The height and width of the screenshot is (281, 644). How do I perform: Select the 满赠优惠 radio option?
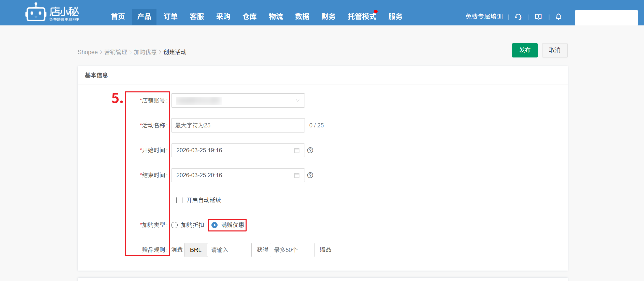(214, 225)
